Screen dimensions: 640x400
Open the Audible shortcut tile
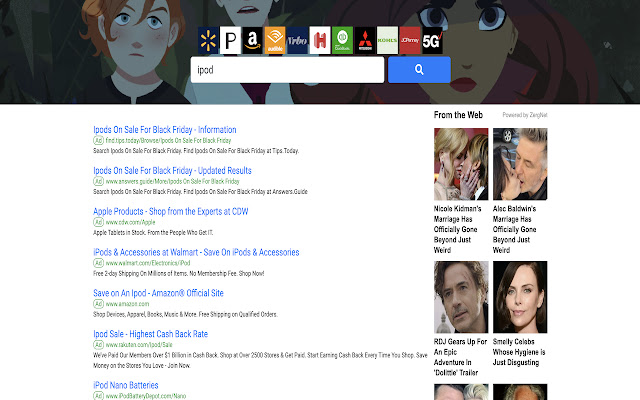click(275, 40)
